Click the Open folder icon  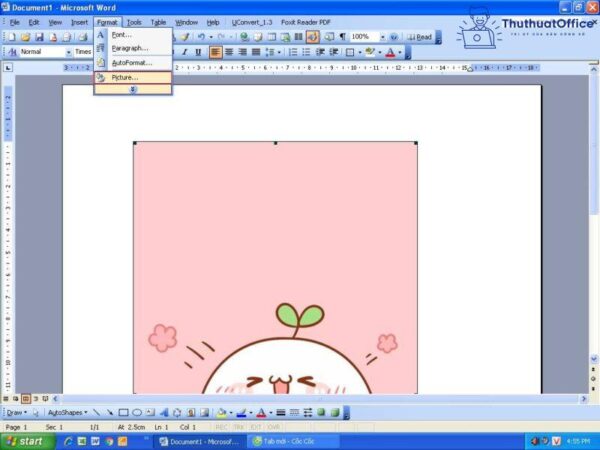[26, 37]
